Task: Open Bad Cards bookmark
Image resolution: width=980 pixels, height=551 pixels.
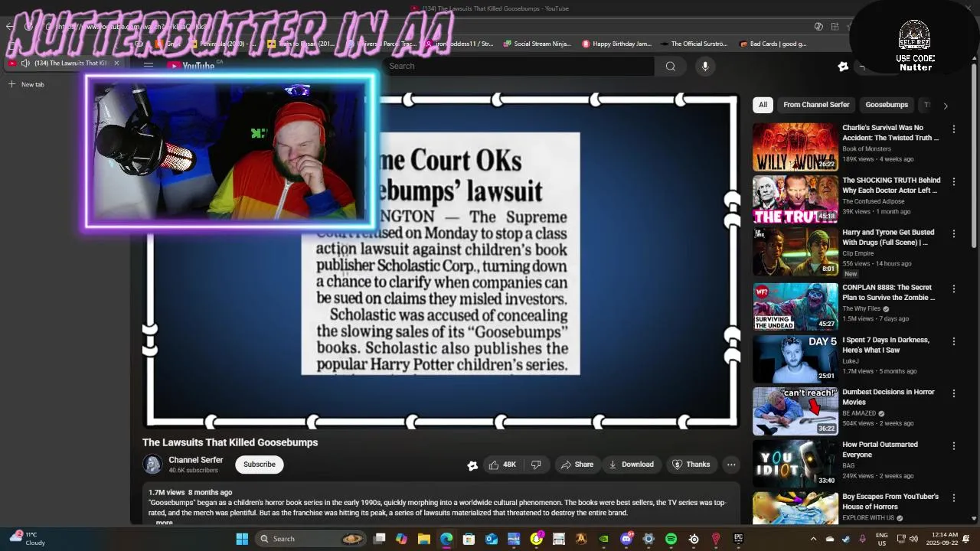Action: pos(773,44)
